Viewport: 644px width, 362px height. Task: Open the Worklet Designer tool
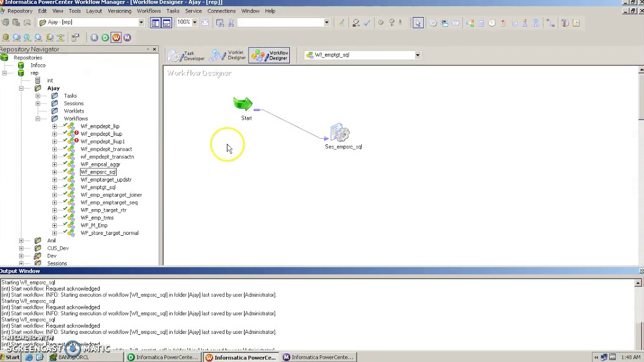(228, 55)
